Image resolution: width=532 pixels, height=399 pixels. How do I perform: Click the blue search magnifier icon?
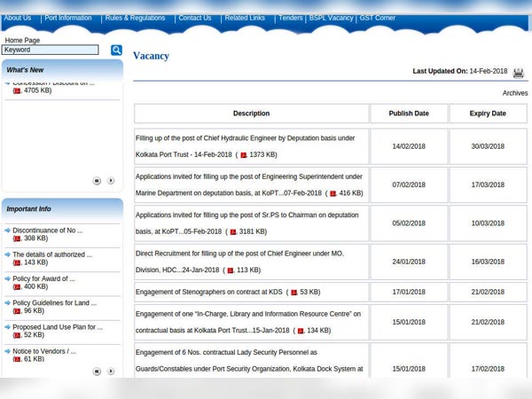116,51
